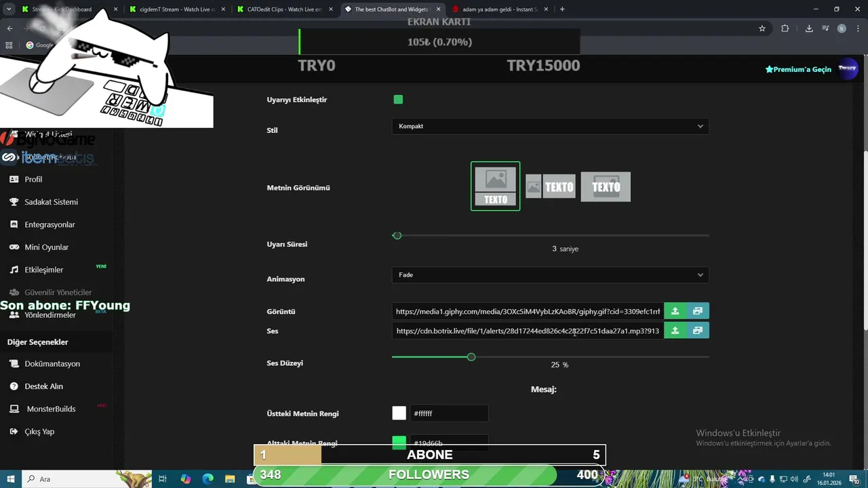
Task: Click #ffffff hex color input
Action: click(x=449, y=413)
